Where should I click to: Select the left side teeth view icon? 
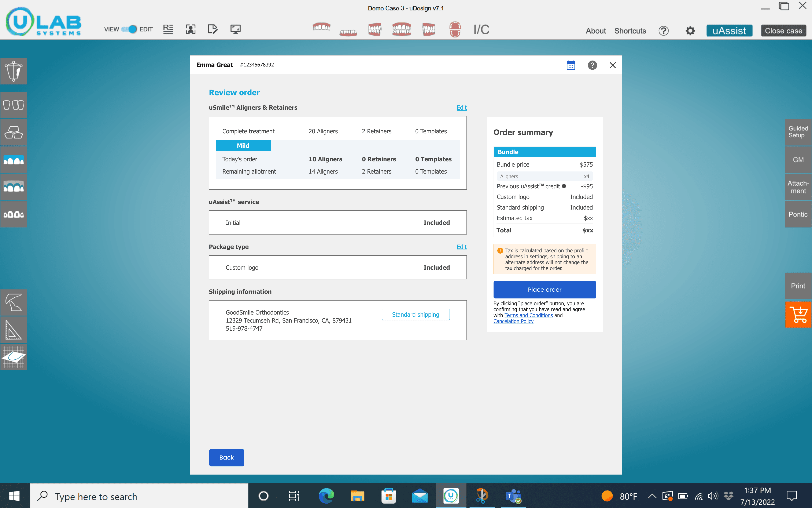(x=428, y=30)
